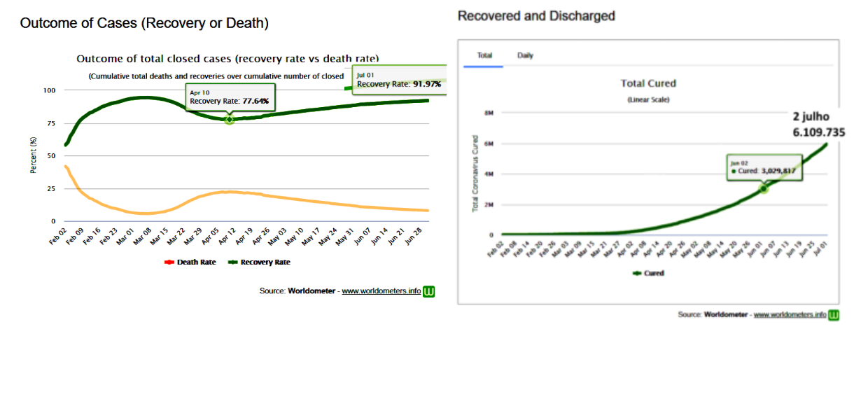
Task: Toggle the Cured legend series
Action: point(648,273)
